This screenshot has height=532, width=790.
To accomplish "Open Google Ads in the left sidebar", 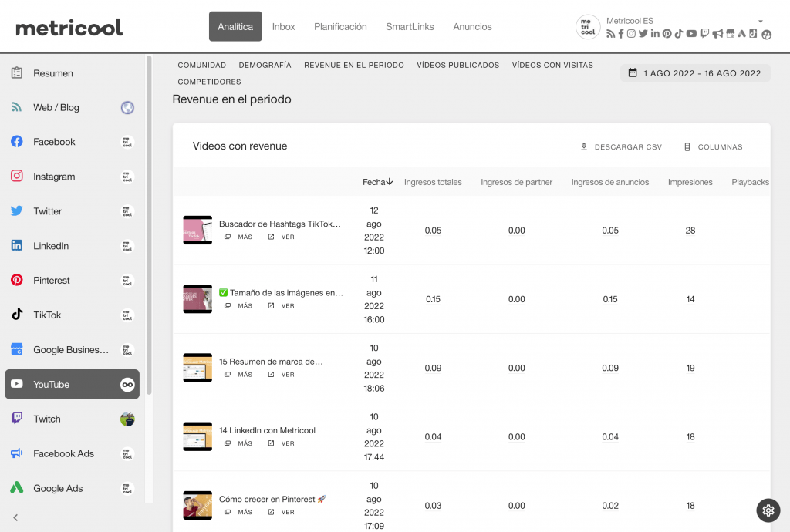I will [72, 488].
